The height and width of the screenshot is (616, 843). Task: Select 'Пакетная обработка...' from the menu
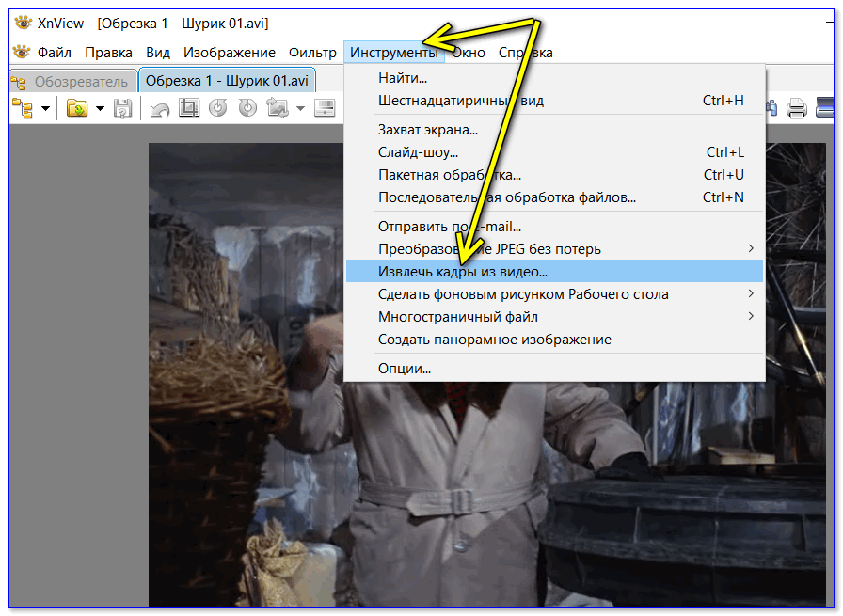[x=450, y=175]
